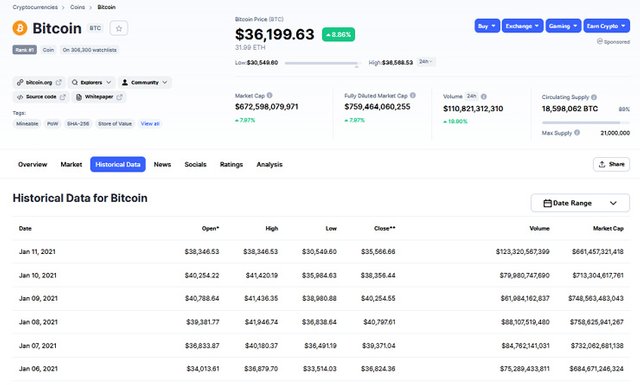Open the Socials tab
Viewport: 640px width, 385px height.
(x=195, y=165)
